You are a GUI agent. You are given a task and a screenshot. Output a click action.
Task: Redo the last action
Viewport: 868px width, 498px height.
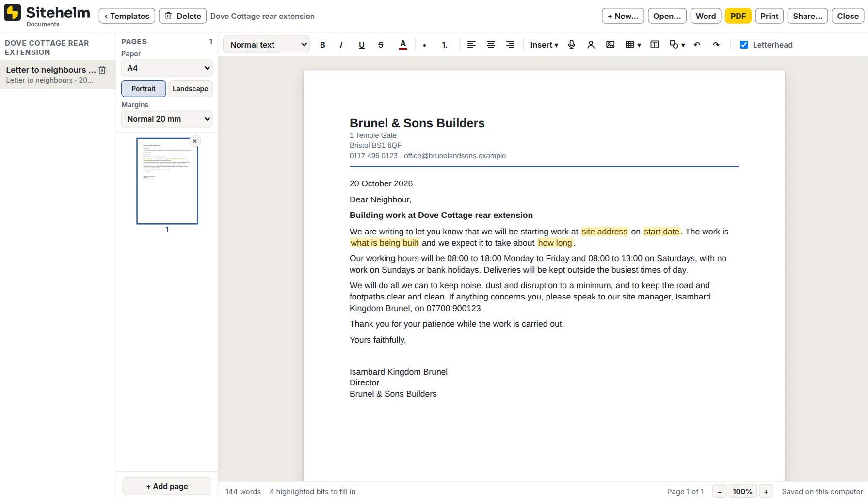pyautogui.click(x=716, y=45)
